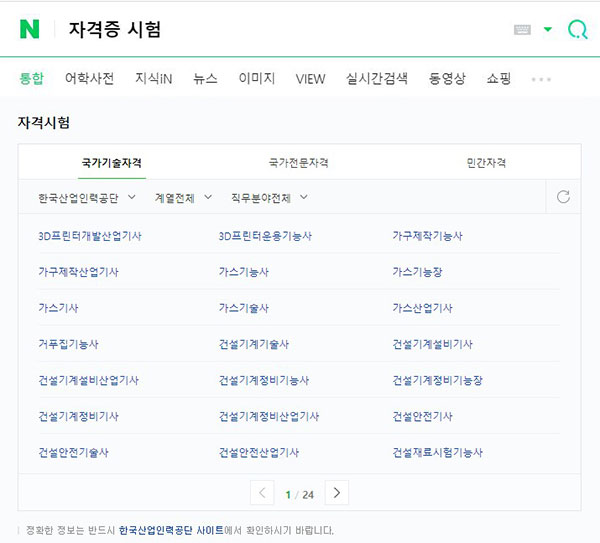Open 가스기능사 certification link
Image resolution: width=600 pixels, height=543 pixels.
pos(243,272)
